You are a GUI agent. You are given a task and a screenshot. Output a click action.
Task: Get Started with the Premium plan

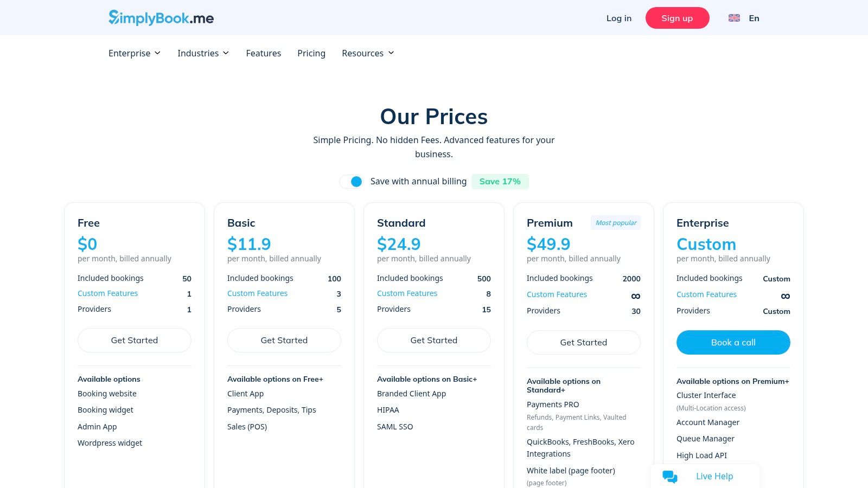[x=583, y=342]
